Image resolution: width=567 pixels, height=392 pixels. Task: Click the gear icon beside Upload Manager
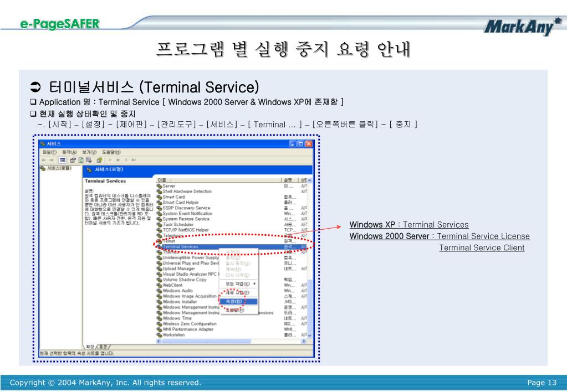(x=159, y=269)
